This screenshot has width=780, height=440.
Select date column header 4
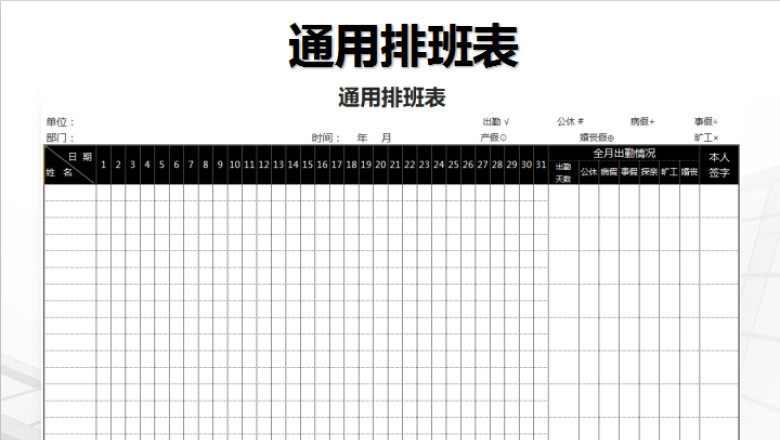[147, 165]
